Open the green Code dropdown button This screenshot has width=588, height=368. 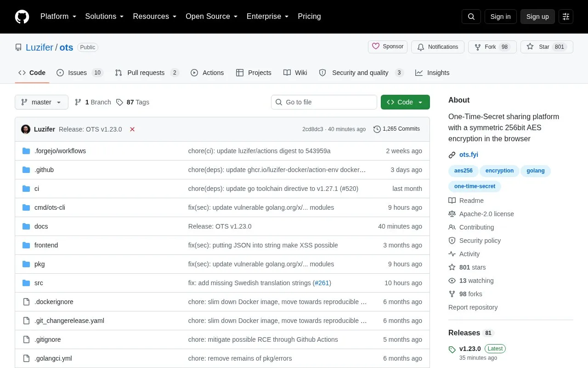pos(405,102)
